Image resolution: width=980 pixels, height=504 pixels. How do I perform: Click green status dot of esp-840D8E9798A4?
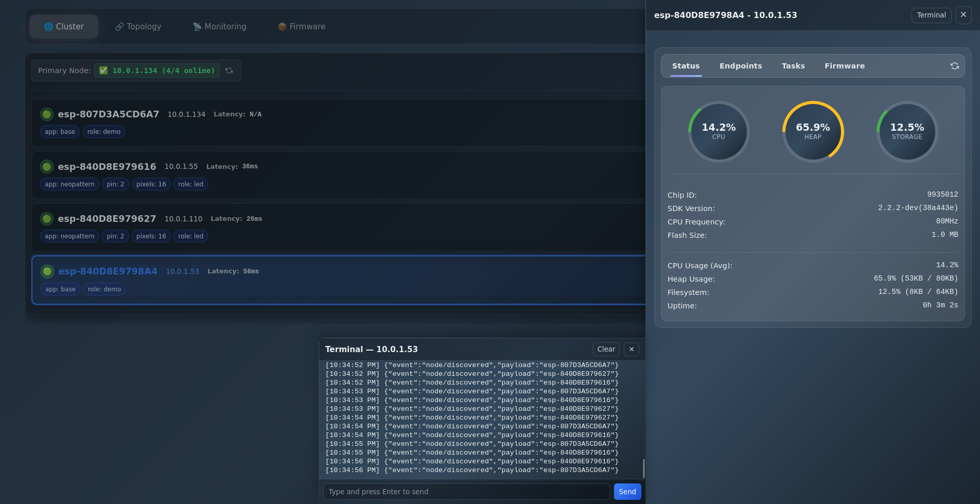pyautogui.click(x=47, y=271)
